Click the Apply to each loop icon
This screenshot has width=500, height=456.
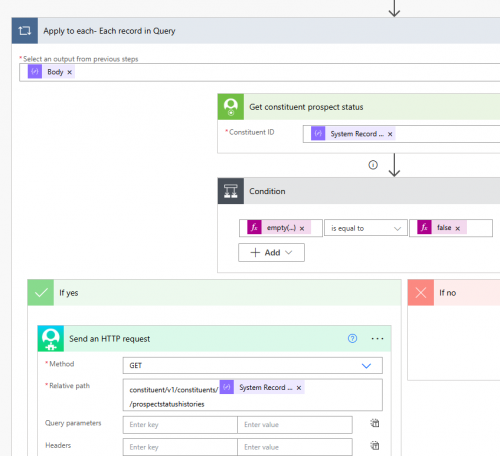pyautogui.click(x=25, y=31)
